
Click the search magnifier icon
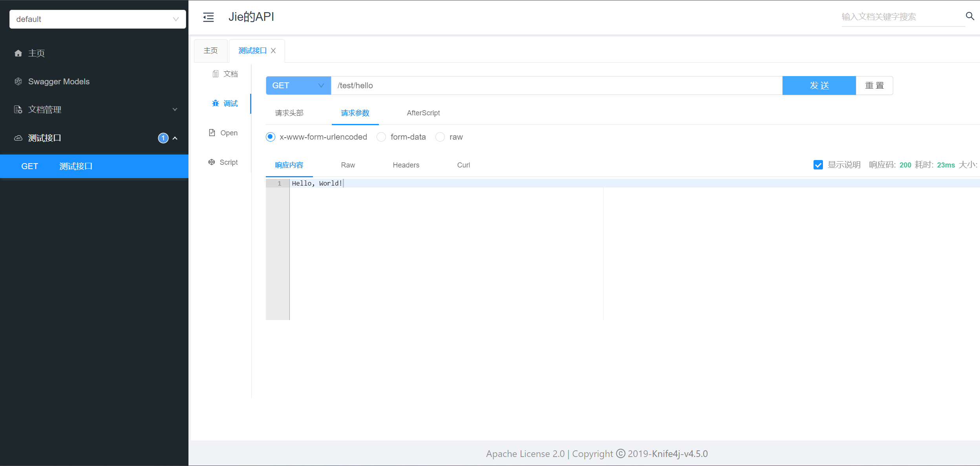[970, 16]
